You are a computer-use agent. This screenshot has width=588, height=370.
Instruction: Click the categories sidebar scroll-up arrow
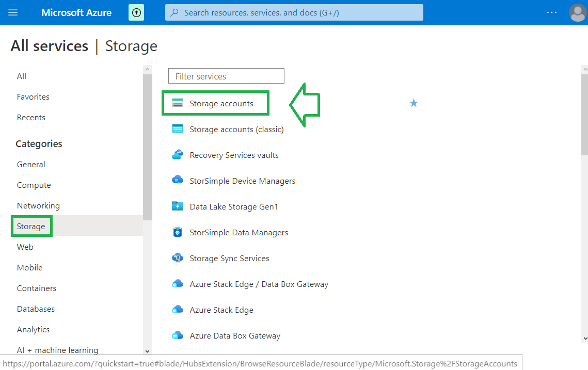(147, 69)
